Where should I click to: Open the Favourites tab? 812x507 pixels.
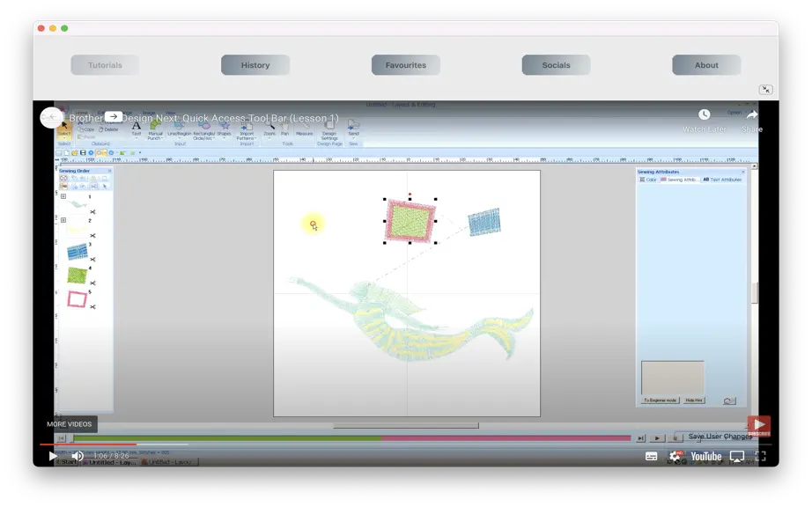(x=405, y=65)
